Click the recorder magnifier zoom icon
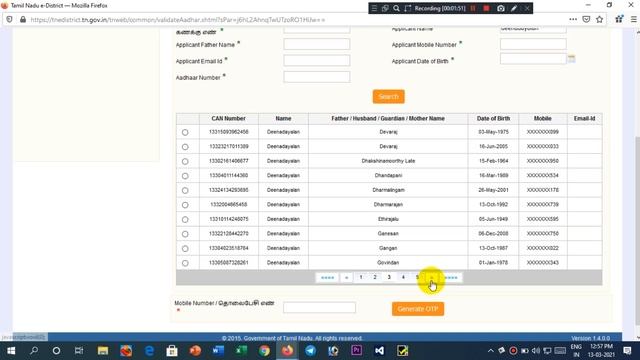 [x=396, y=8]
